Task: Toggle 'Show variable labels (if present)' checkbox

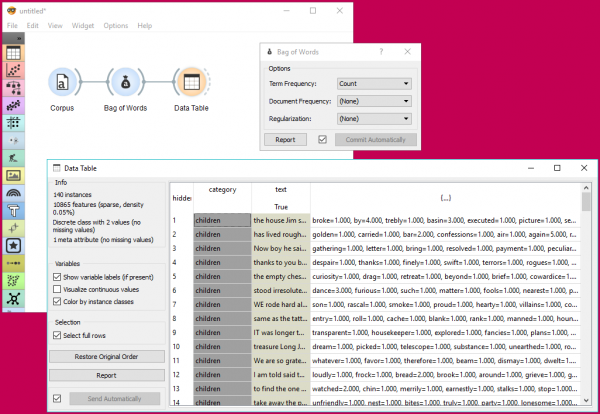Action: click(57, 275)
